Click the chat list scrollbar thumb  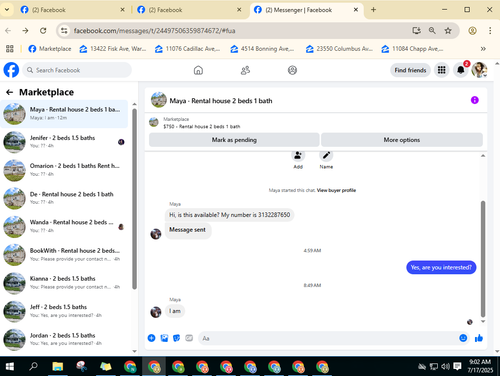(134, 199)
